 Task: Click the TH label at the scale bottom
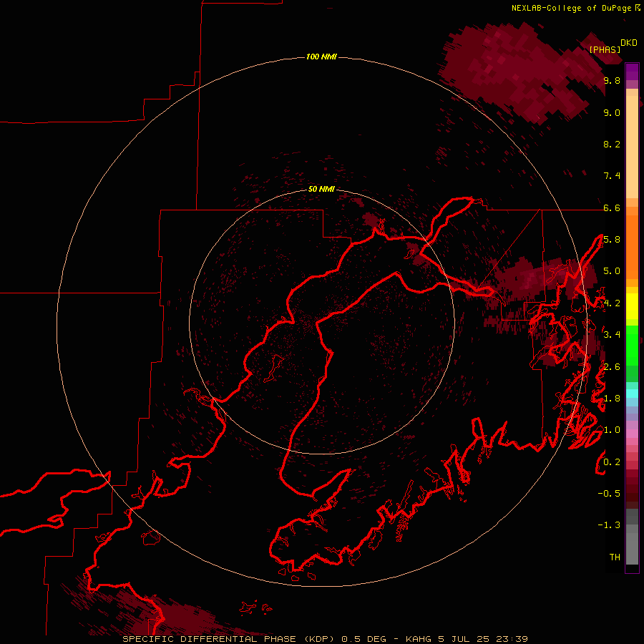coord(615,557)
